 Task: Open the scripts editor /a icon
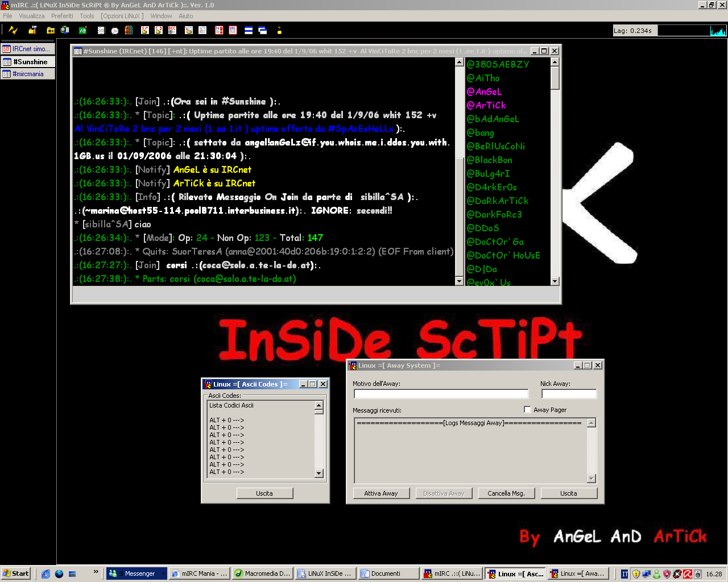(82, 30)
